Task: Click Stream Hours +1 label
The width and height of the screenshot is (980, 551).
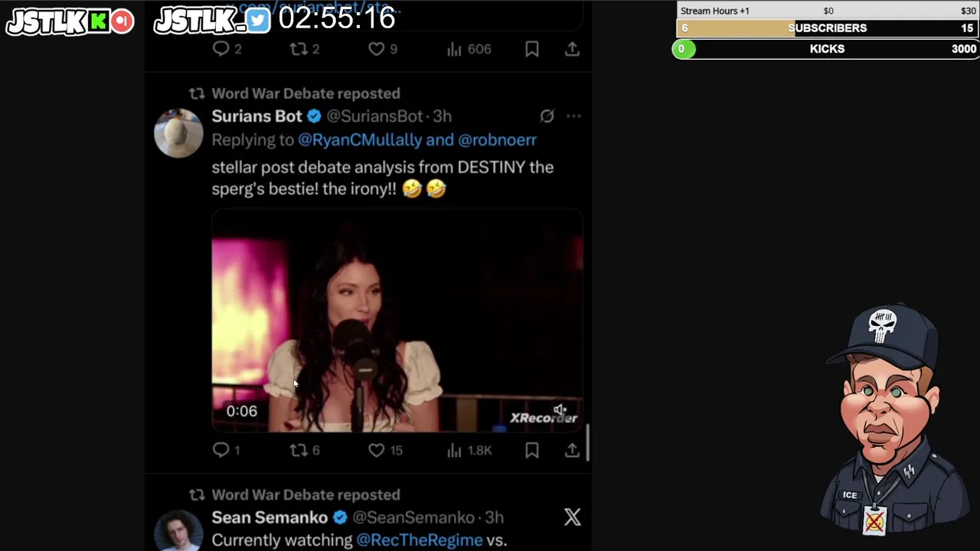Action: tap(715, 11)
